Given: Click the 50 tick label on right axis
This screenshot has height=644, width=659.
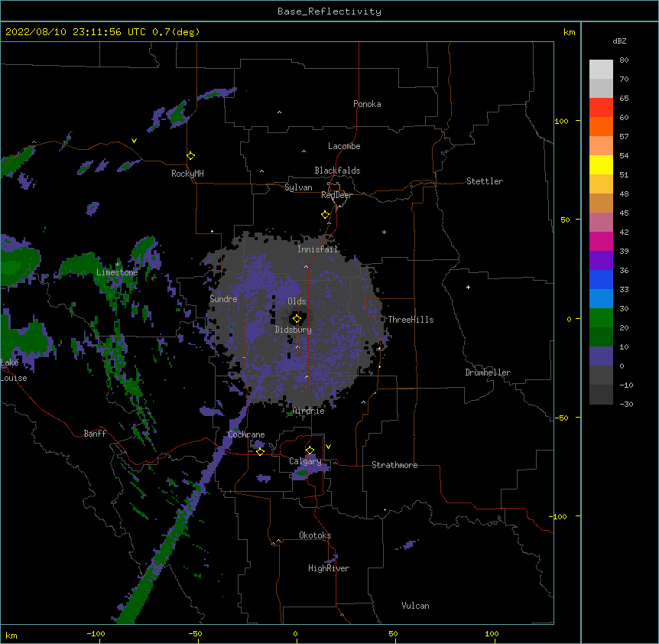Looking at the screenshot, I should 565,220.
